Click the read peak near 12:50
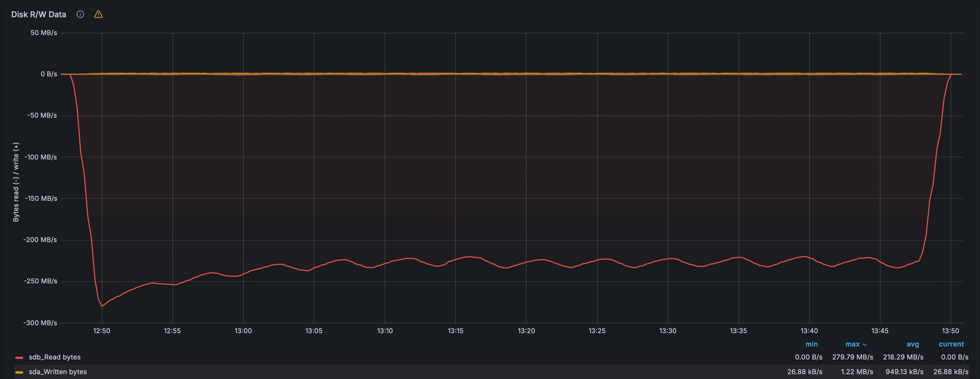980x379 pixels. pyautogui.click(x=102, y=305)
